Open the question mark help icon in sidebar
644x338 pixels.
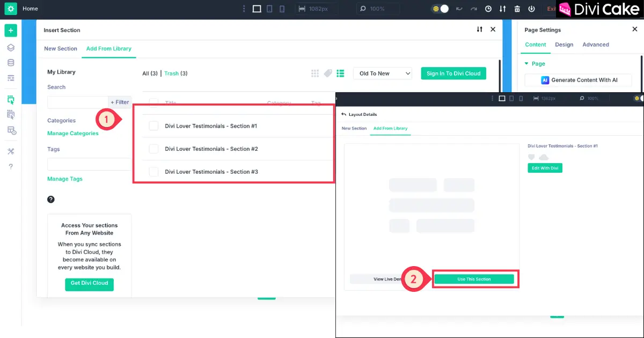coord(11,166)
